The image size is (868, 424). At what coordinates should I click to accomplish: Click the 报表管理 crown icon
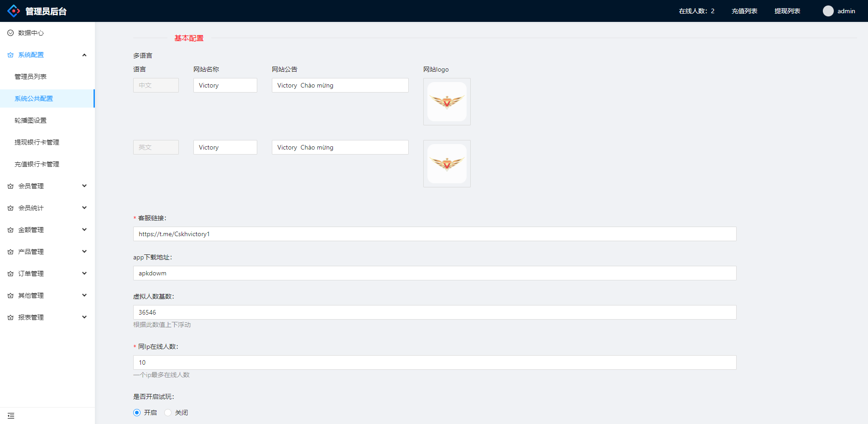click(x=10, y=317)
